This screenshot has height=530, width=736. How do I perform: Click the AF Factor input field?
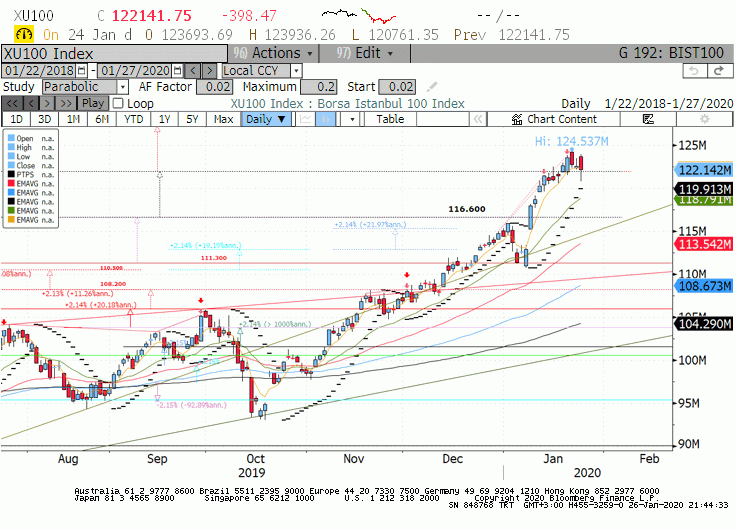[x=214, y=87]
